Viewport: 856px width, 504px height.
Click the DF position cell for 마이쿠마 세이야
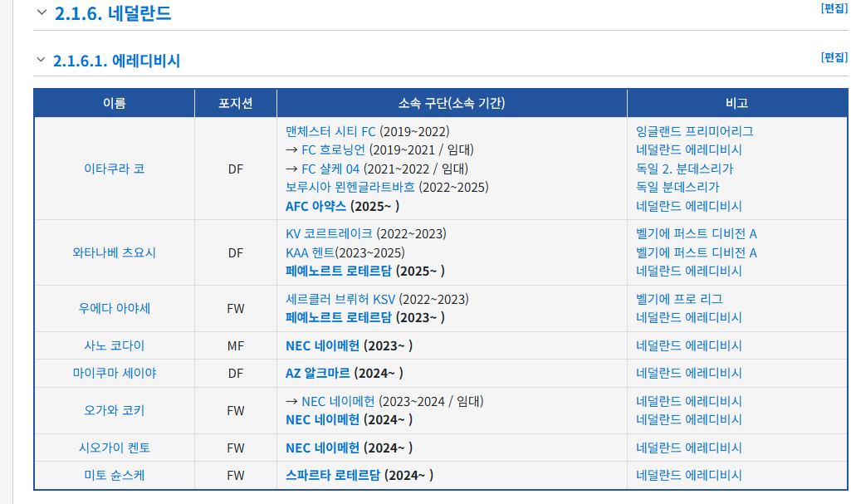pos(236,374)
